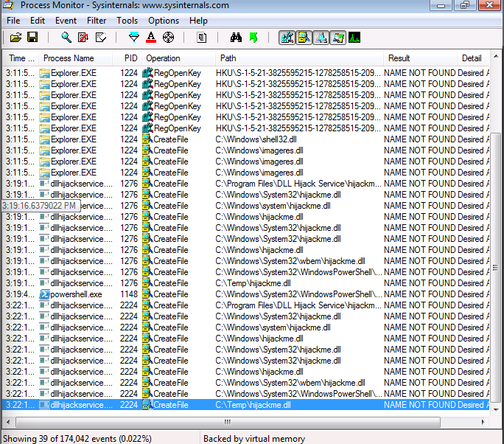Viewport: 504px width, 444px height.
Task: Toggle Show Registry Activity icon
Action: (287, 38)
